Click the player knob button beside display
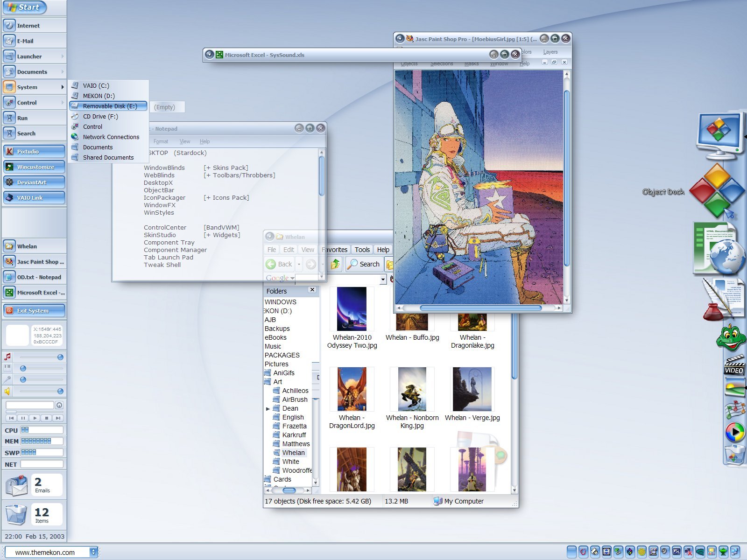Screen dimensions: 747x560 point(59,405)
